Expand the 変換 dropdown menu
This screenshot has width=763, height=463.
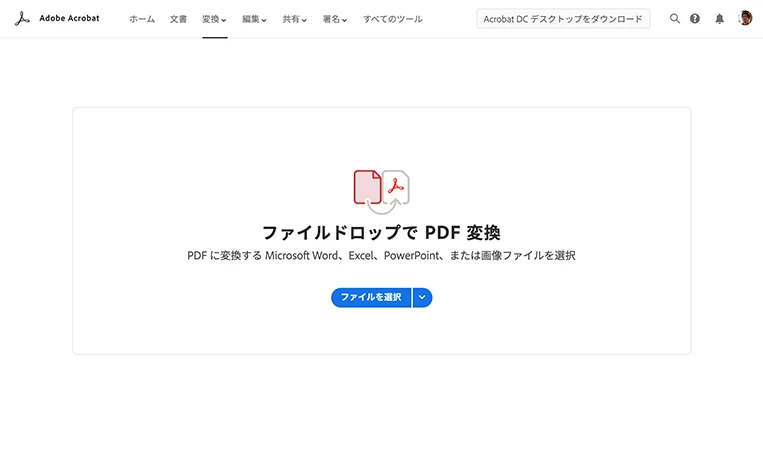tap(214, 19)
